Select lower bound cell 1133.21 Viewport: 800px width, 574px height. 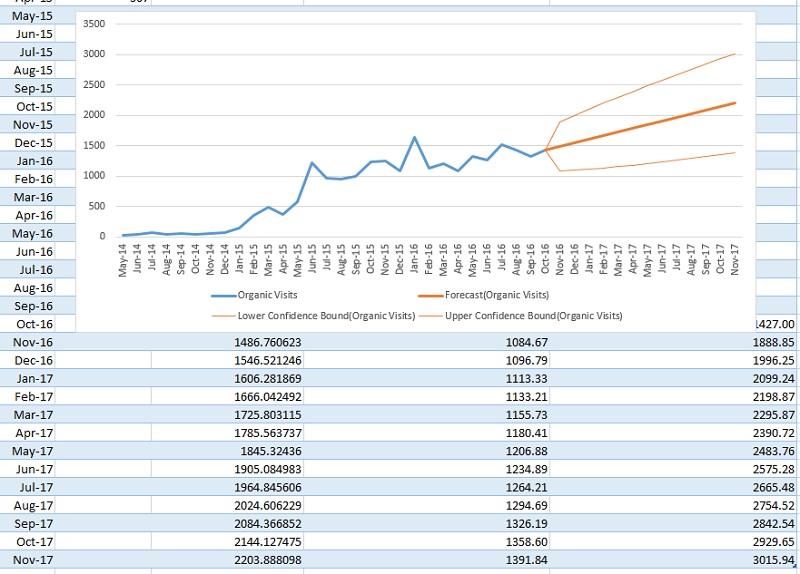tap(427, 396)
